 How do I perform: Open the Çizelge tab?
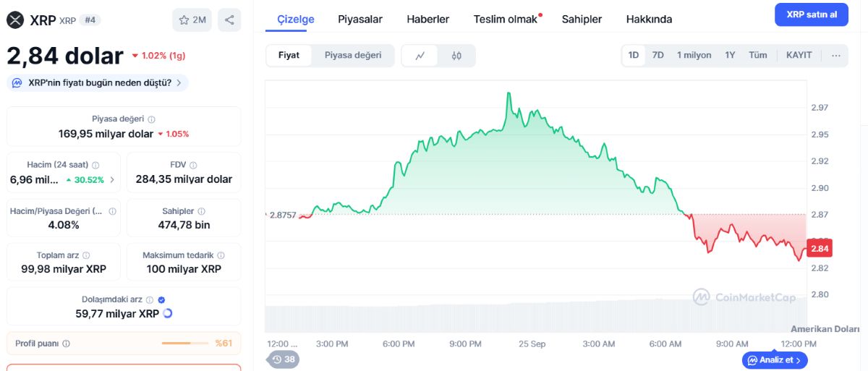[296, 20]
